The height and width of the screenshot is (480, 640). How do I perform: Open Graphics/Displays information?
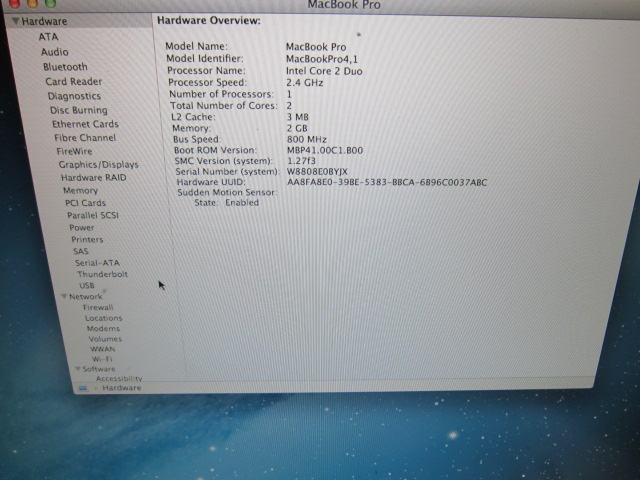[98, 164]
